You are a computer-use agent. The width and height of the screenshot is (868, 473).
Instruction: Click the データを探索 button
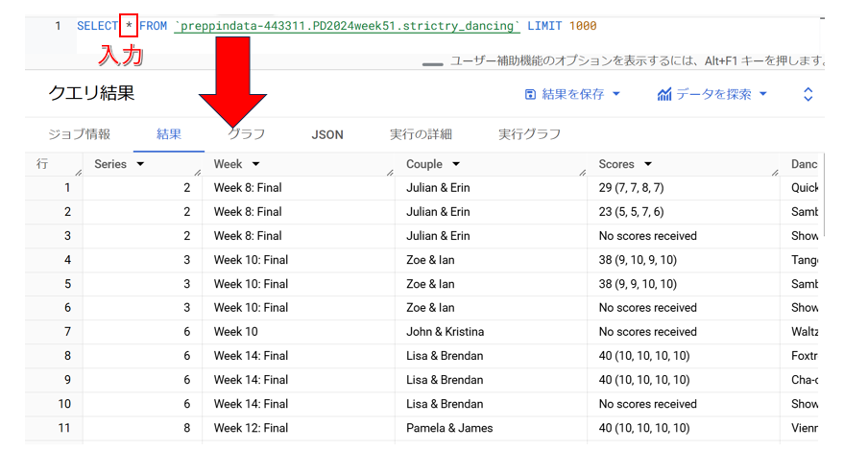tap(712, 95)
